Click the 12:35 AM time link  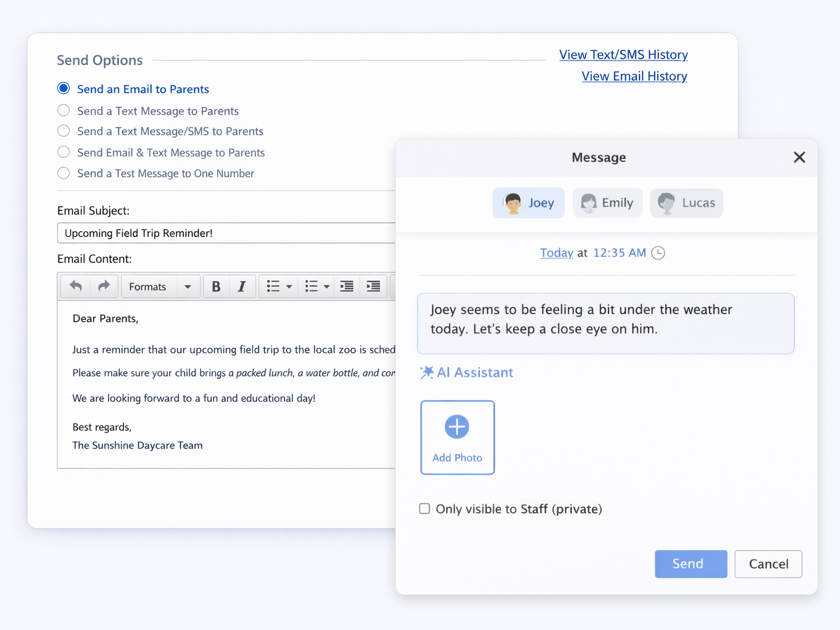[x=619, y=253]
